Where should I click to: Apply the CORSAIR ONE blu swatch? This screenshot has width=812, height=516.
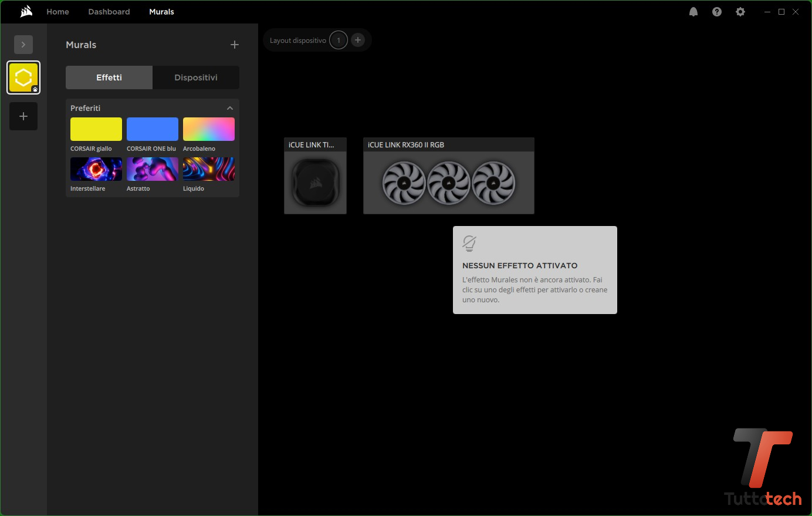click(153, 129)
